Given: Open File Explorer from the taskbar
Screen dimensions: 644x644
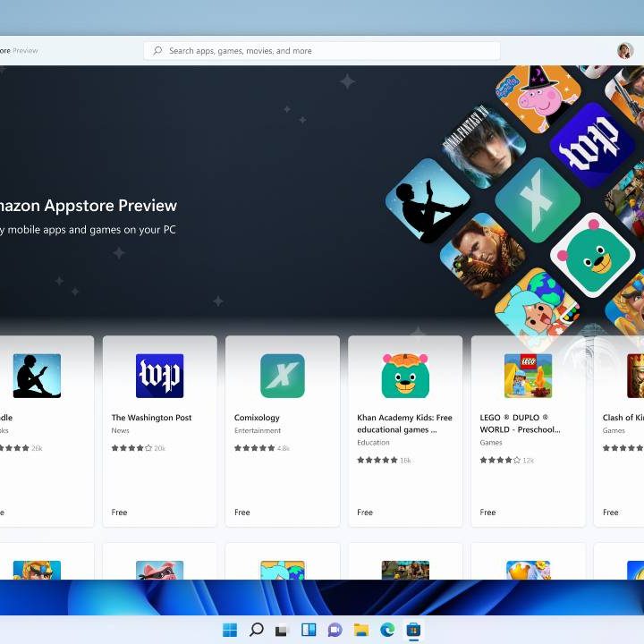Looking at the screenshot, I should click(x=361, y=630).
